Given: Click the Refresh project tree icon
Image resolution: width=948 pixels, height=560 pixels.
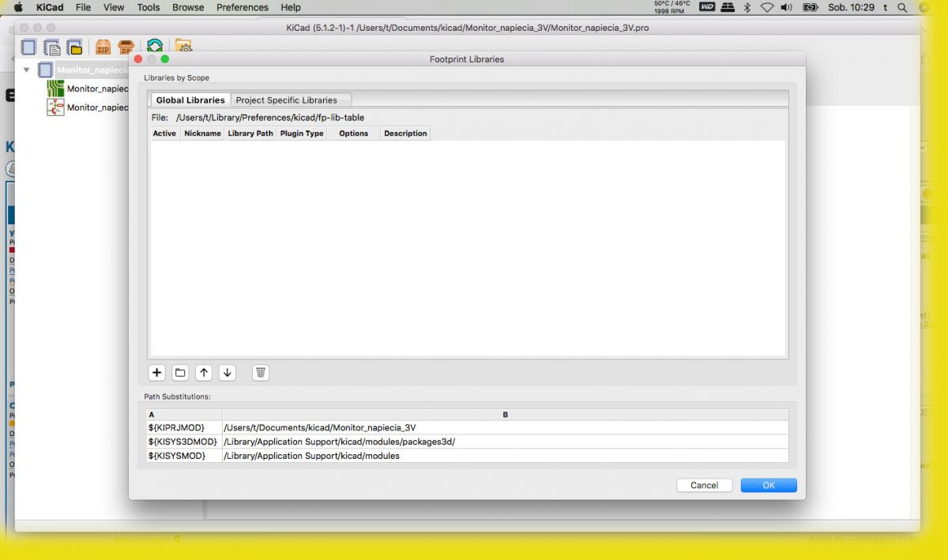Looking at the screenshot, I should [x=155, y=47].
